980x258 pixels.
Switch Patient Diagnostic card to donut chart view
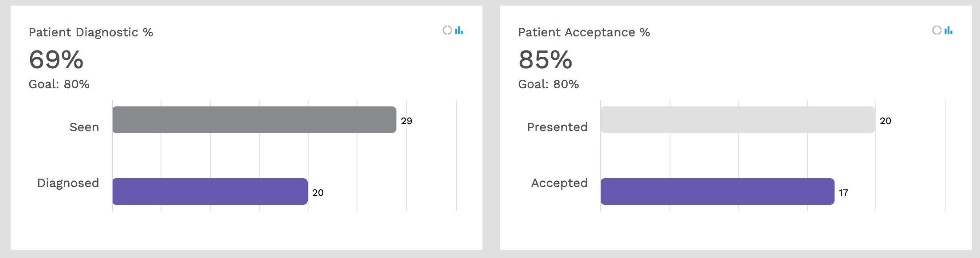pyautogui.click(x=447, y=30)
